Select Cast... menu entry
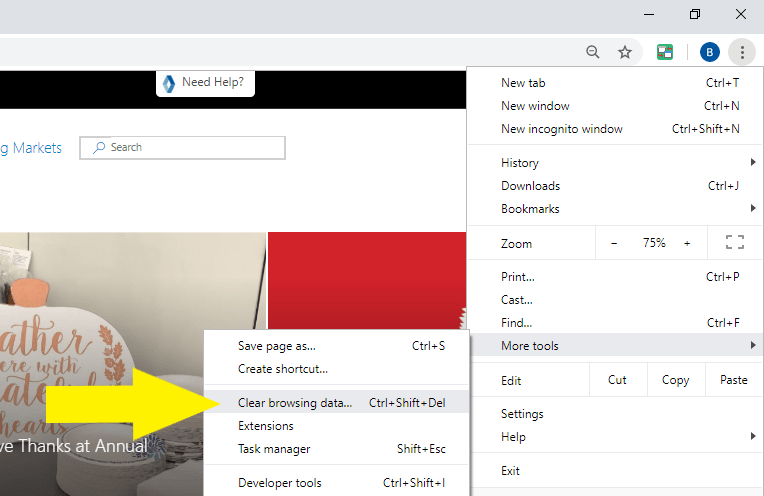 tap(615, 300)
